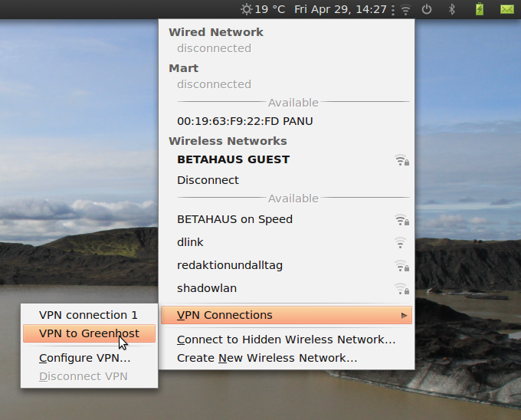Choose Create New Wireless Network...
The image size is (521, 420).
coord(267,358)
